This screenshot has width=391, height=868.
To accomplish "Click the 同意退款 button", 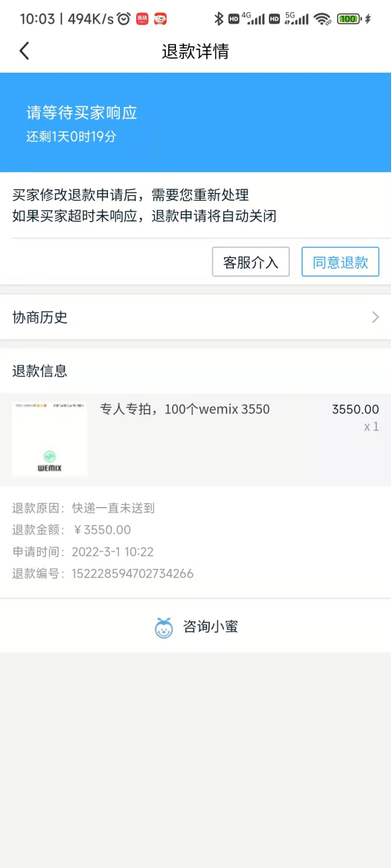I will point(340,262).
